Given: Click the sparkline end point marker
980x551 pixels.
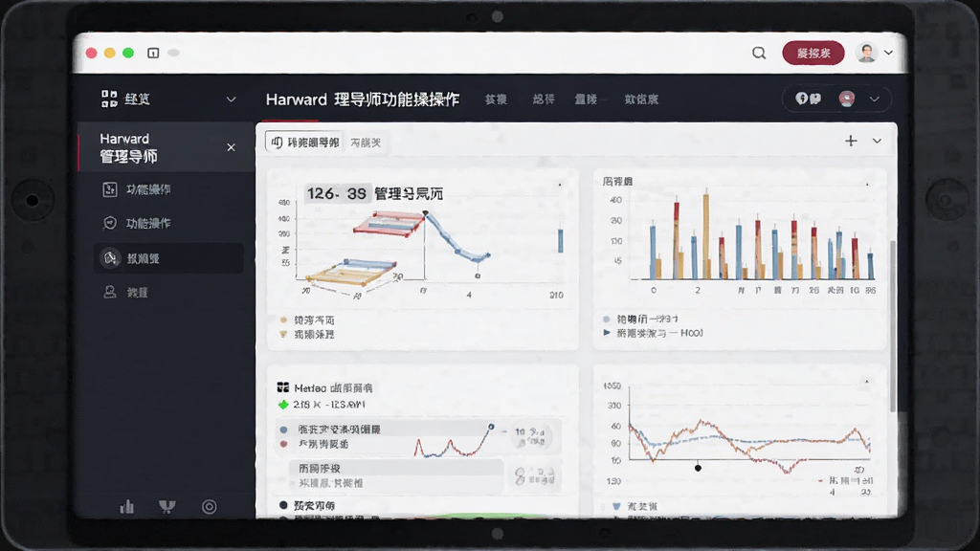Looking at the screenshot, I should 491,427.
